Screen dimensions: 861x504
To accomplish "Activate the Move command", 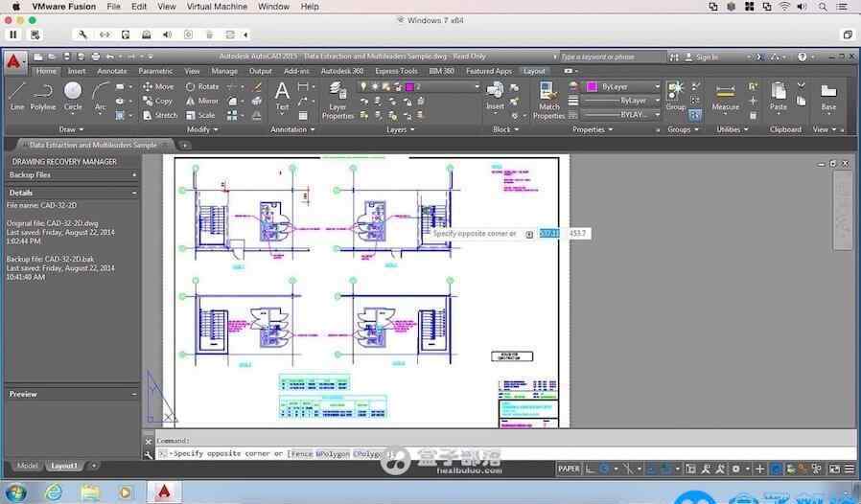I will pos(158,87).
